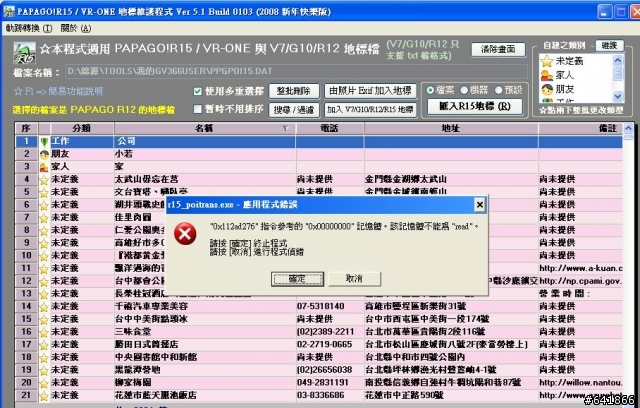
Task: Enable 暫時不用排序 checkbox
Action: pyautogui.click(x=198, y=109)
